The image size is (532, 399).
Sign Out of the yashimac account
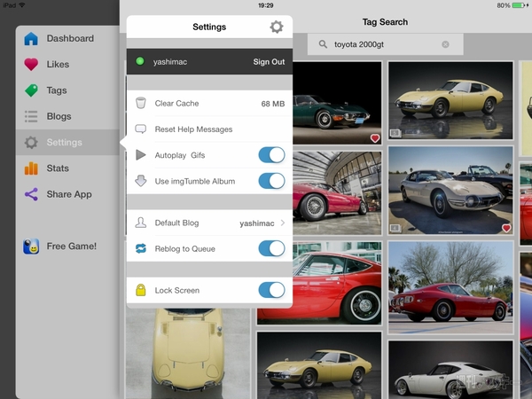tap(269, 62)
